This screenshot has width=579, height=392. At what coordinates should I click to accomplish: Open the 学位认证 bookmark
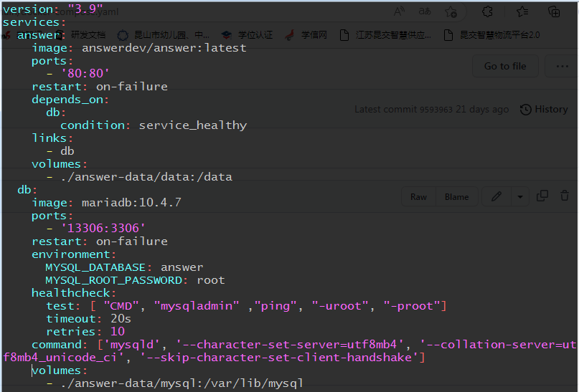point(247,35)
